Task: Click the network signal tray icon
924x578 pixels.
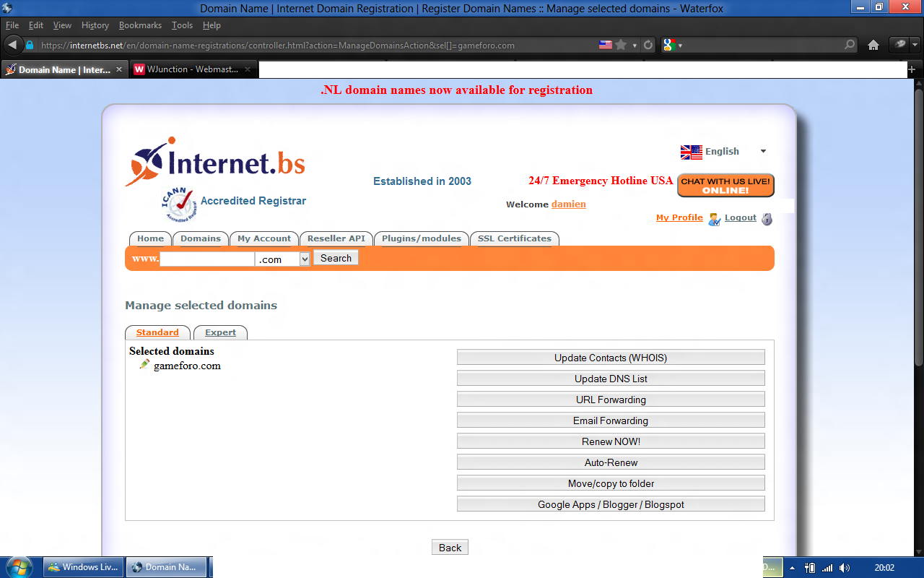Action: (x=827, y=568)
